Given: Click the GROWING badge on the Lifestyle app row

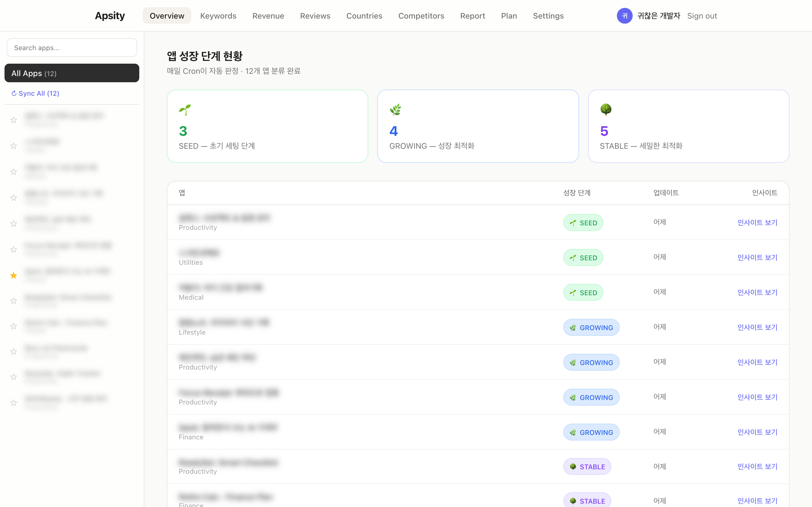Looking at the screenshot, I should tap(591, 327).
